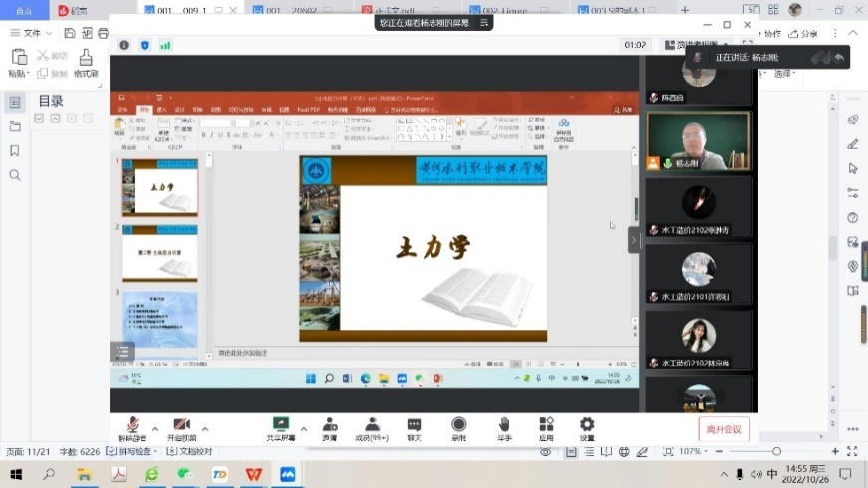This screenshot has height=488, width=868.
Task: Switch to the 首页 home tab
Action: (24, 10)
